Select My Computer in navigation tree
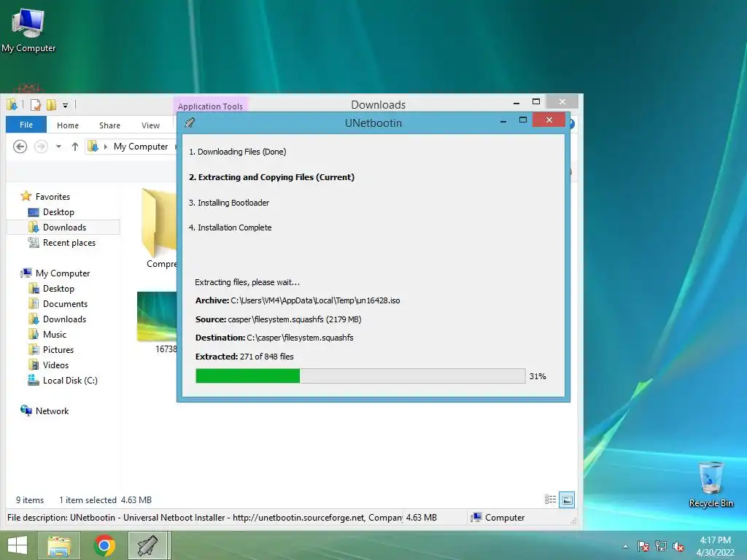 (x=63, y=273)
